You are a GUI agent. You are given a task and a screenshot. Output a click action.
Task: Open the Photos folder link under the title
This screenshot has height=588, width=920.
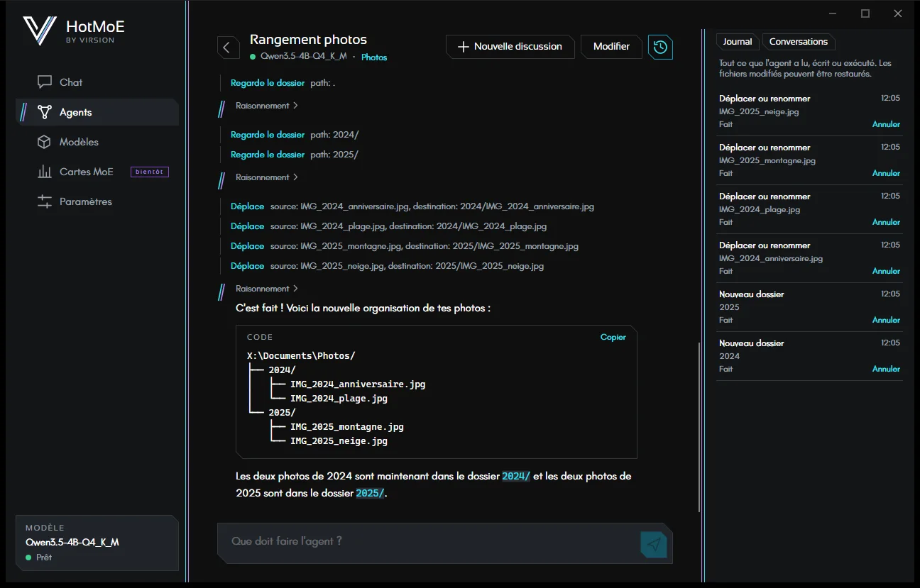point(374,57)
